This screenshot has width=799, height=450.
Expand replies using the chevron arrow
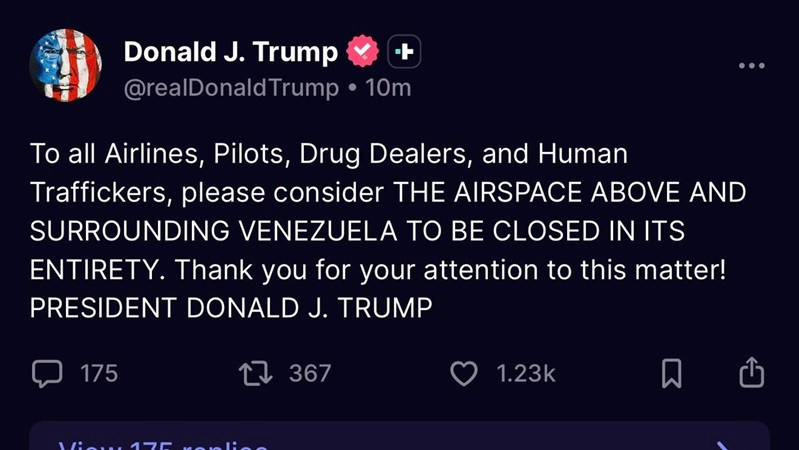tap(722, 444)
